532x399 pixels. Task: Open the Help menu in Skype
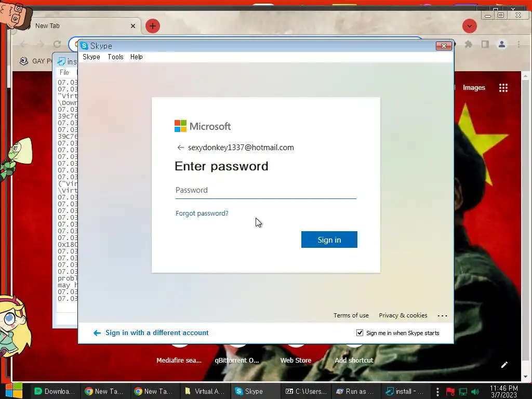[x=137, y=57]
